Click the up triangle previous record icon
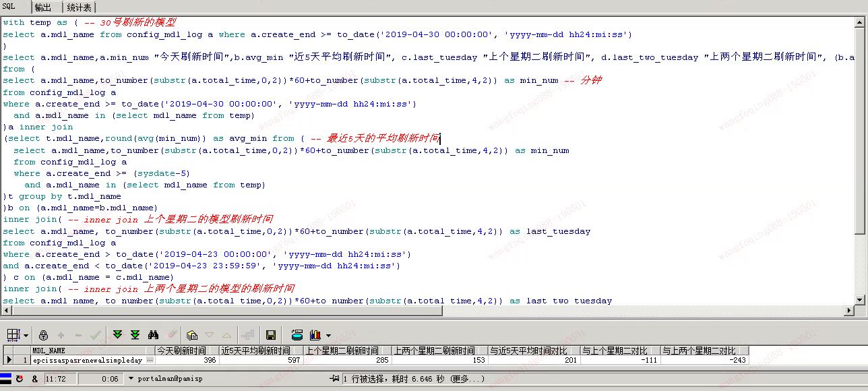This screenshot has width=868, height=391. pyautogui.click(x=226, y=335)
